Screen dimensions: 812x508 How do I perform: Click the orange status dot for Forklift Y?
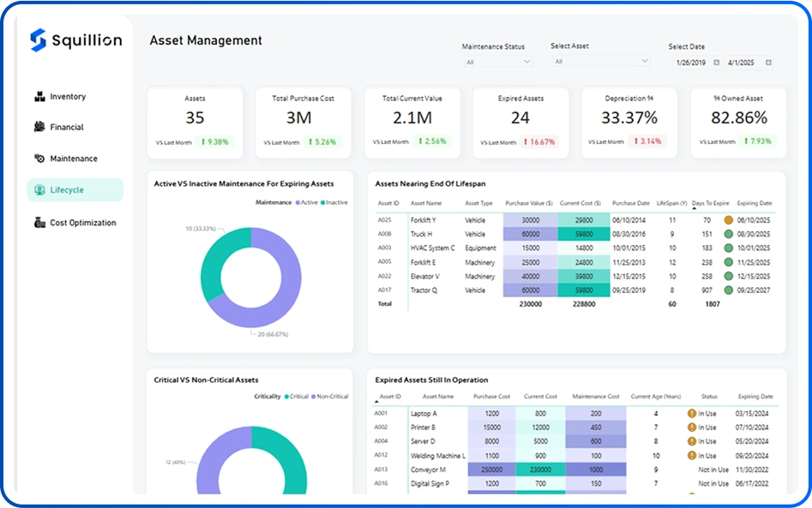pos(728,220)
